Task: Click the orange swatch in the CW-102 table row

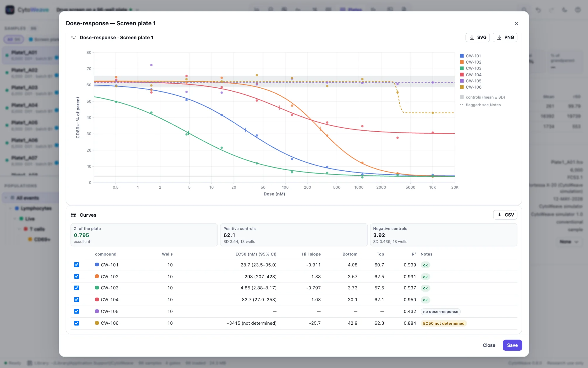Action: click(97, 276)
